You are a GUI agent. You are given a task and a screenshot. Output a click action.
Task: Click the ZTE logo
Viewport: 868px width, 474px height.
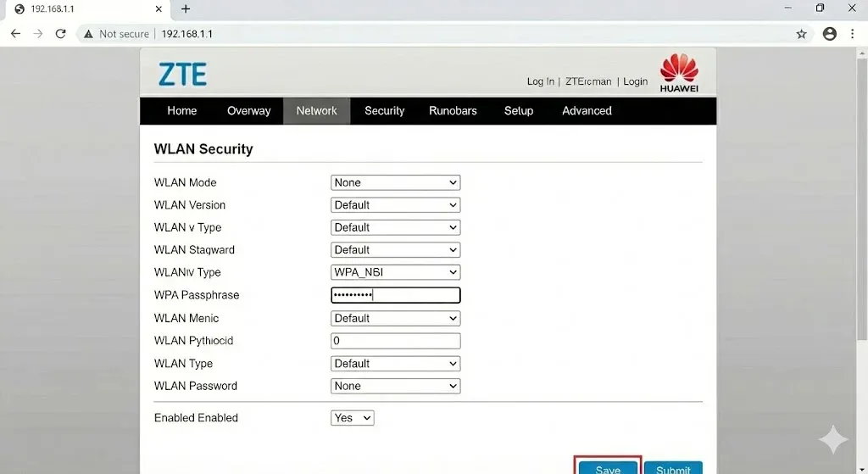182,75
